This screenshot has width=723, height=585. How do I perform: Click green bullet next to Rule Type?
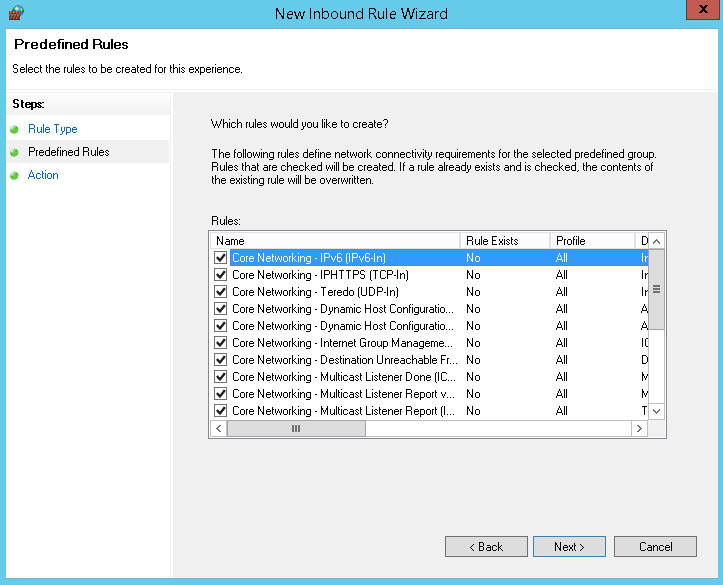[x=15, y=129]
